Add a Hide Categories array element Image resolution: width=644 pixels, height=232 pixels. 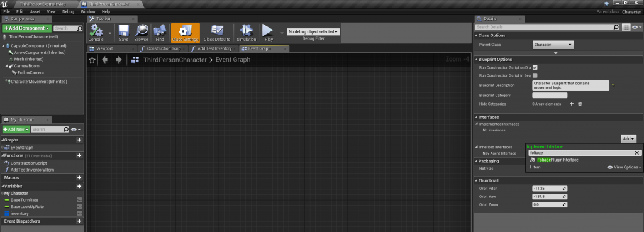click(571, 104)
